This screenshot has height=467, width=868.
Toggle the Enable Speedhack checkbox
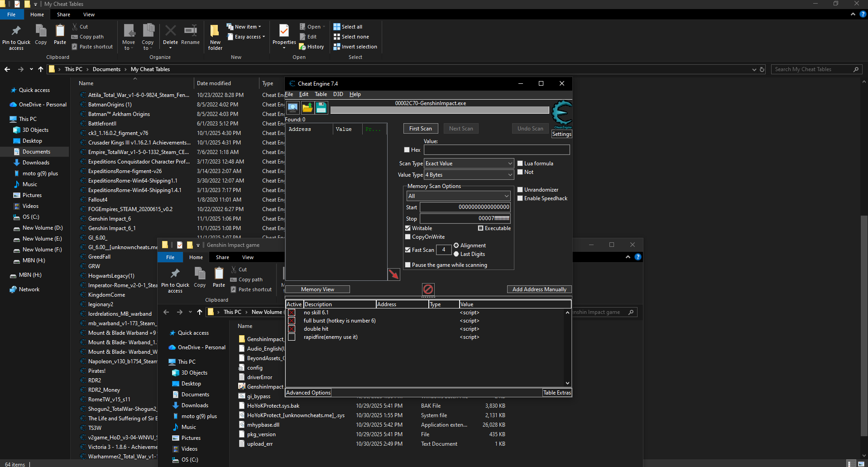click(520, 198)
